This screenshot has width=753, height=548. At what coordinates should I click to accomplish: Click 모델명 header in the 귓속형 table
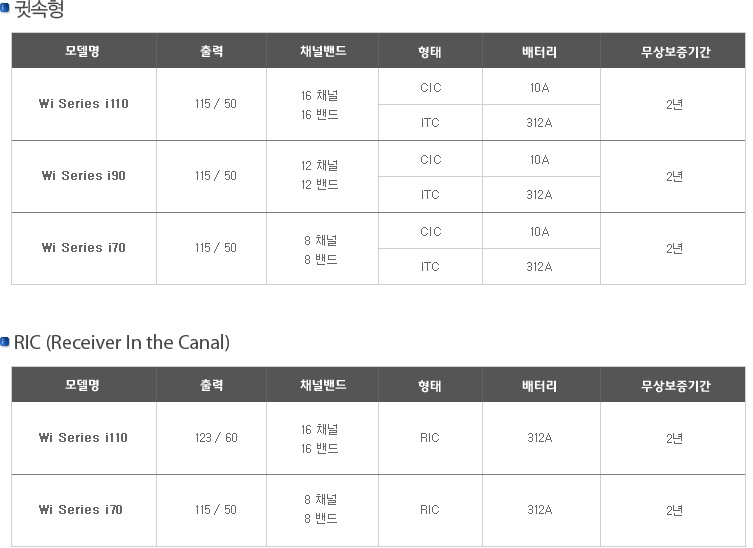click(83, 51)
